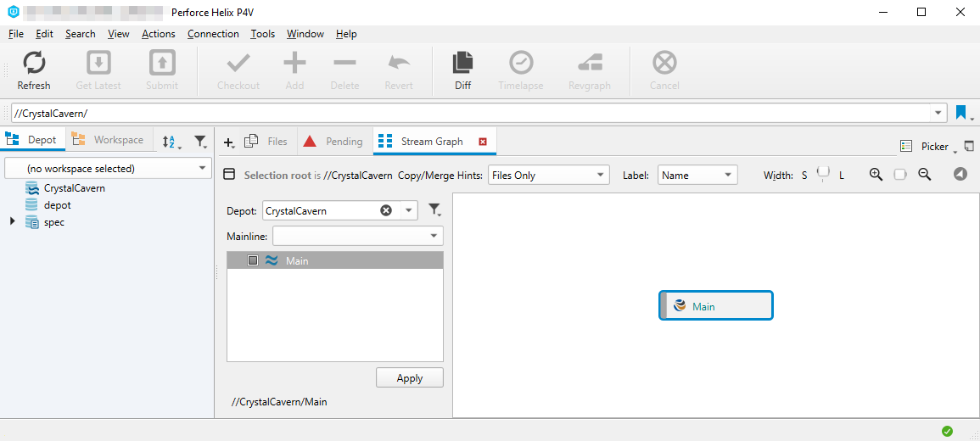Open the Actions menu

pos(158,34)
